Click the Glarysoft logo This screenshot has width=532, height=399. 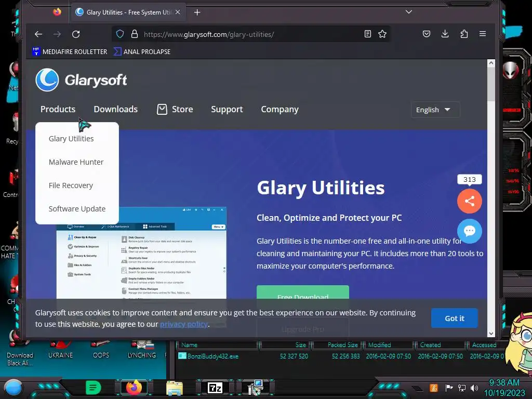81,80
